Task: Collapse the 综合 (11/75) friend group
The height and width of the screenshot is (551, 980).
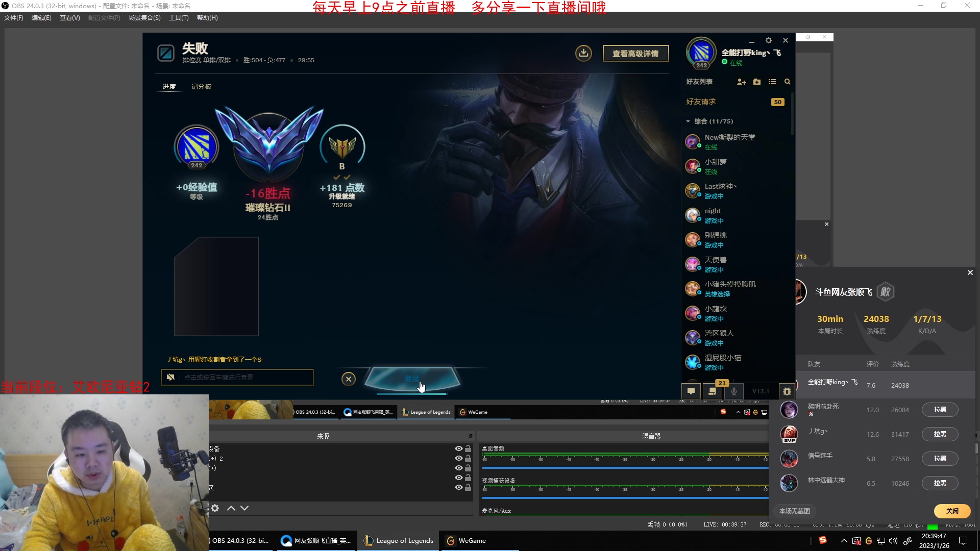Action: (x=688, y=121)
